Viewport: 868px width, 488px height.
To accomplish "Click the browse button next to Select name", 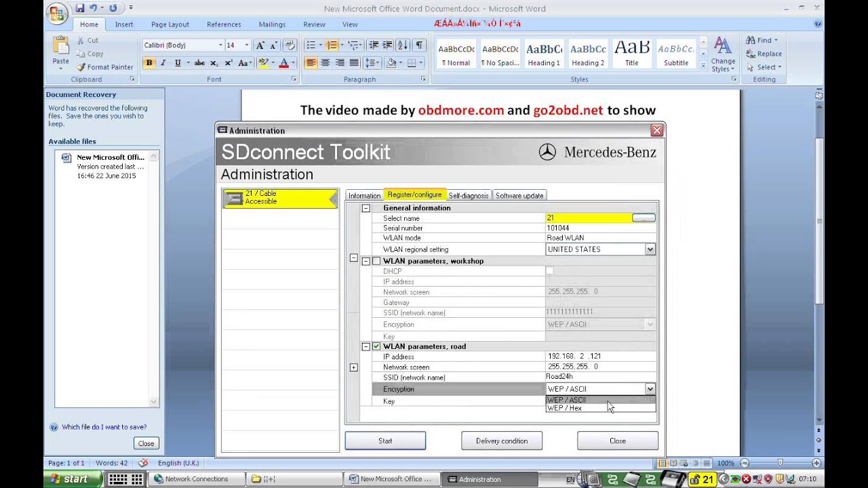I will tap(644, 218).
